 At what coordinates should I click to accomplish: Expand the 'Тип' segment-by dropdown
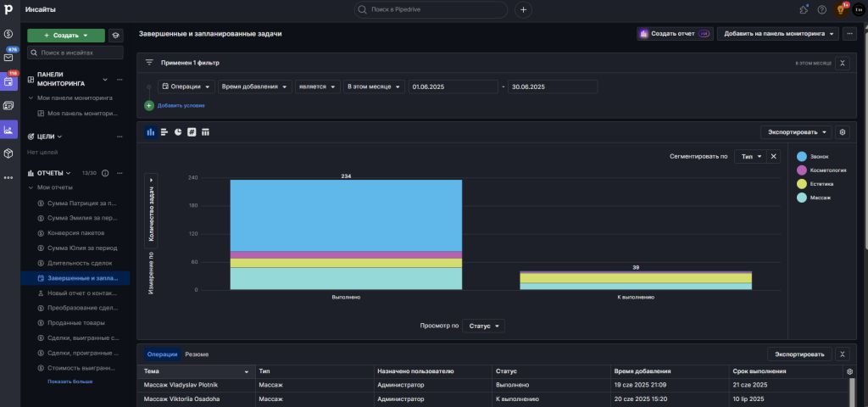[x=750, y=157]
